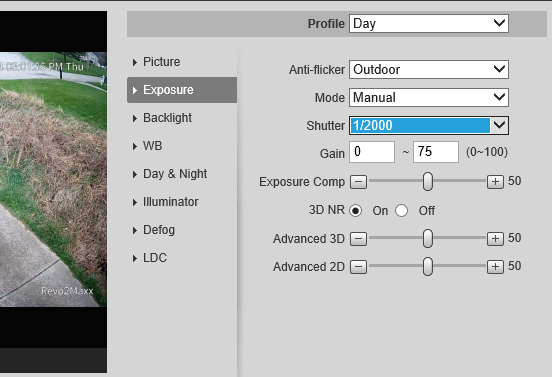Click the maximum Gain field containing 75
Screen dimensions: 552x377
point(436,152)
